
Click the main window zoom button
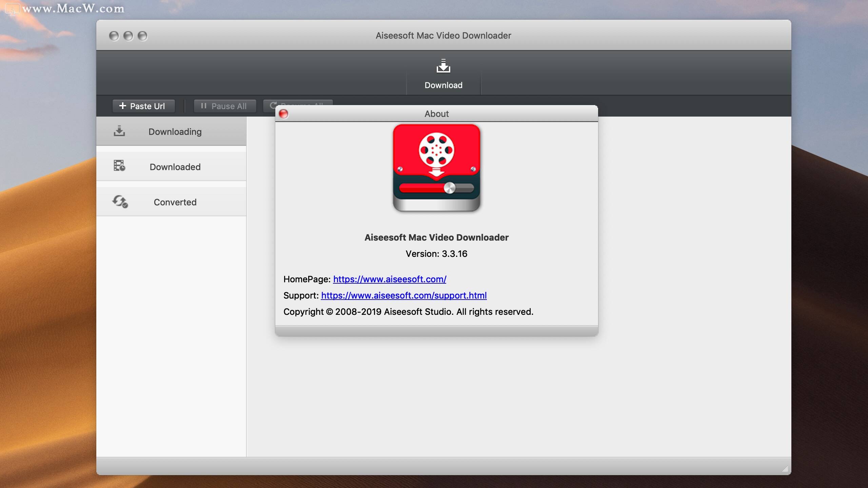(x=142, y=36)
